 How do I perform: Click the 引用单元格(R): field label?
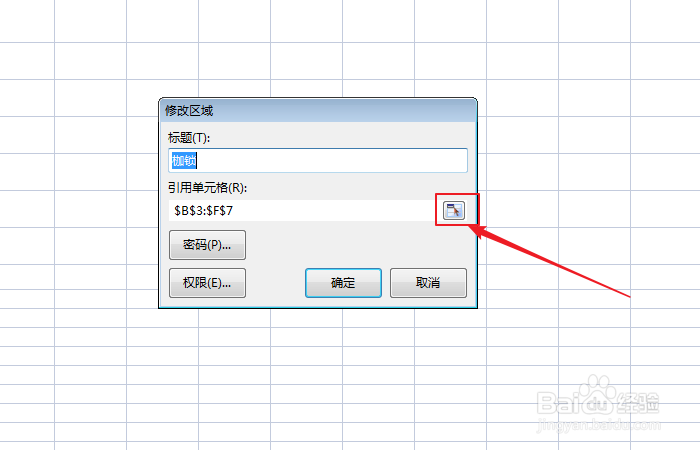coord(207,188)
